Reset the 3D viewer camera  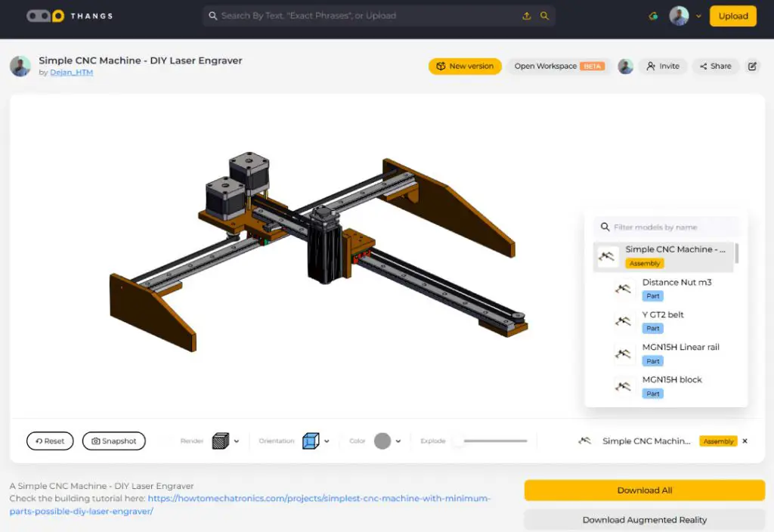[x=50, y=441]
